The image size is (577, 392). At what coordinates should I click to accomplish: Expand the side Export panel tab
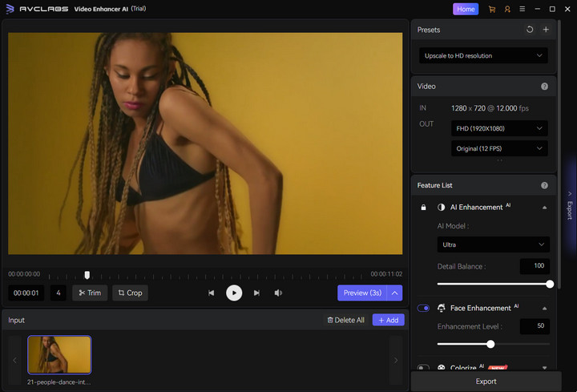pos(570,206)
